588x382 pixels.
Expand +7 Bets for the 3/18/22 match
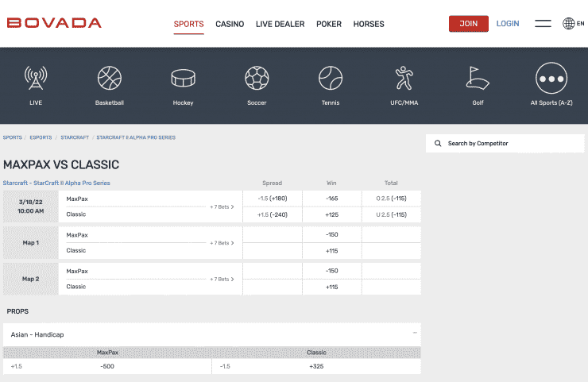222,207
